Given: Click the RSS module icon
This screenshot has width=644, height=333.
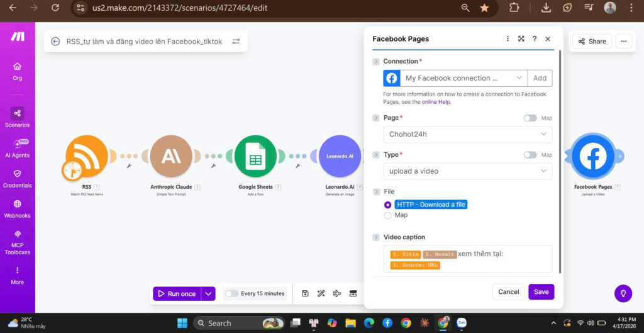Looking at the screenshot, I should [87, 157].
